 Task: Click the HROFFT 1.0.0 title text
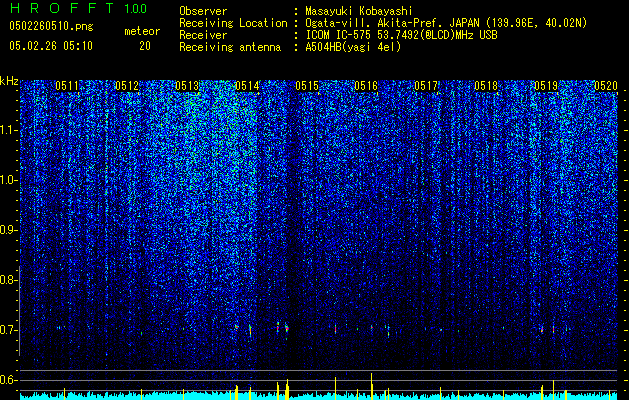point(78,8)
